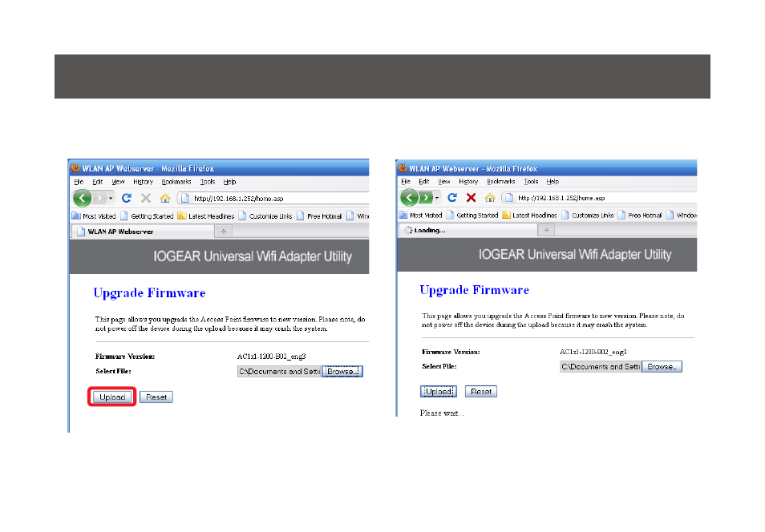Open Latest Headlines feed in left window
The image size is (765, 532).
(x=206, y=216)
